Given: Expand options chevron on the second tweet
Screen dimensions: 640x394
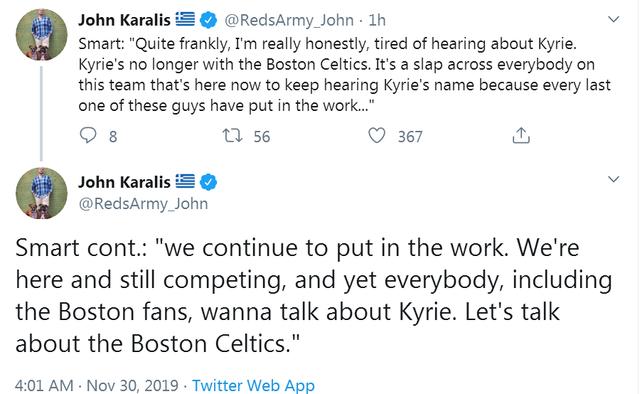Looking at the screenshot, I should [x=613, y=179].
